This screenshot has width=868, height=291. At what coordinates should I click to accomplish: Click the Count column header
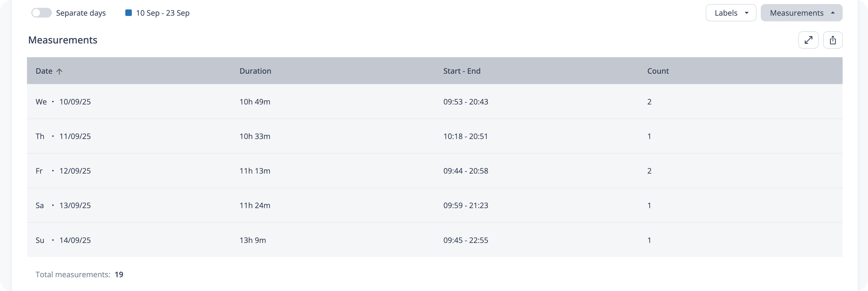658,71
